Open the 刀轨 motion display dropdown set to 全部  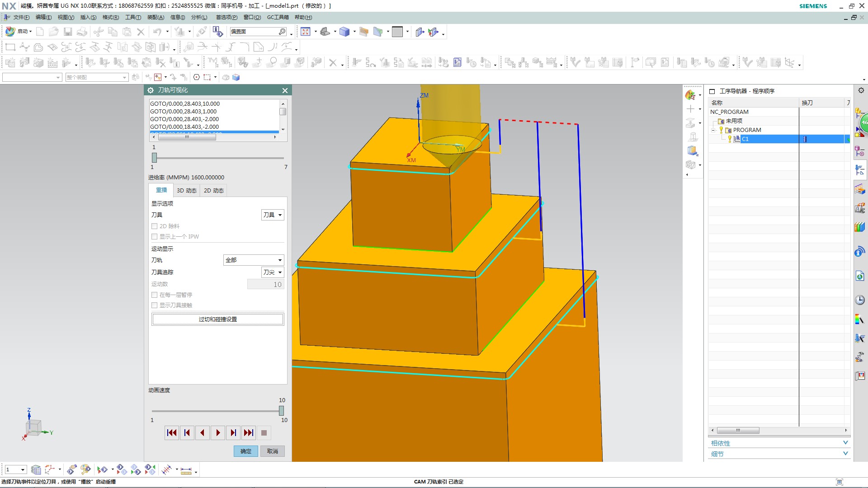254,260
